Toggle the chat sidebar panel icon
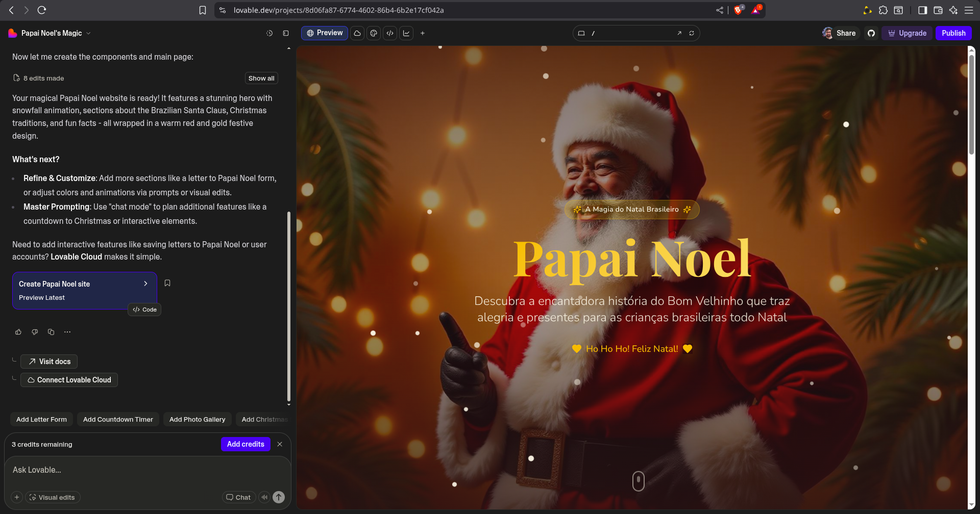This screenshot has height=514, width=980. (x=286, y=33)
